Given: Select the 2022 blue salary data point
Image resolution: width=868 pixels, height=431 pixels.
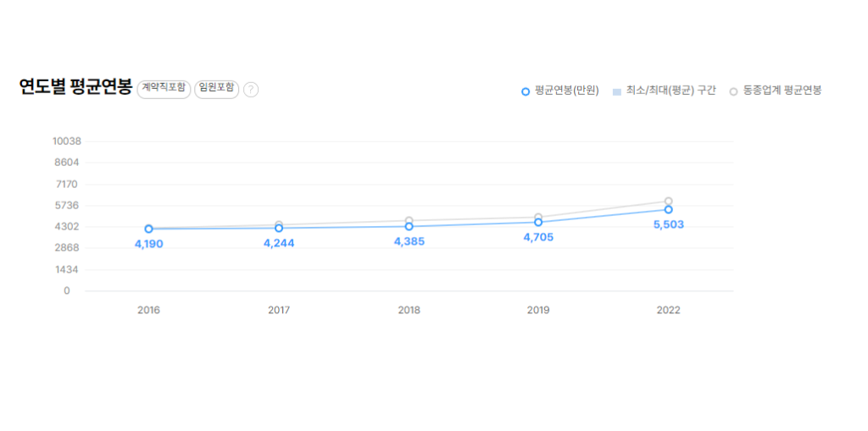Looking at the screenshot, I should pos(668,209).
